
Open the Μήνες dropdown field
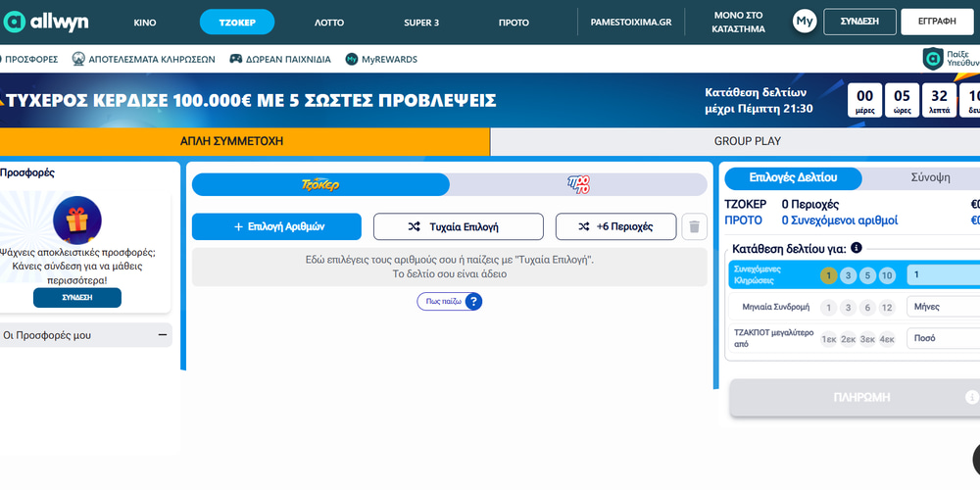(x=943, y=307)
